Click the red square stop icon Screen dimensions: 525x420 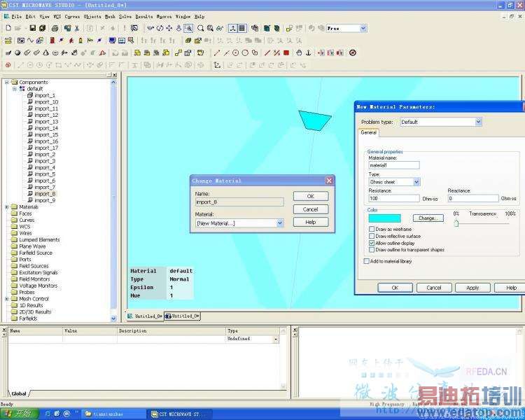pyautogui.click(x=286, y=52)
